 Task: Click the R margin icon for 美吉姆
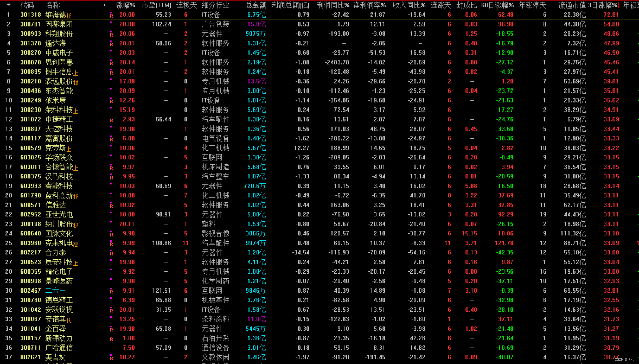pos(112,358)
